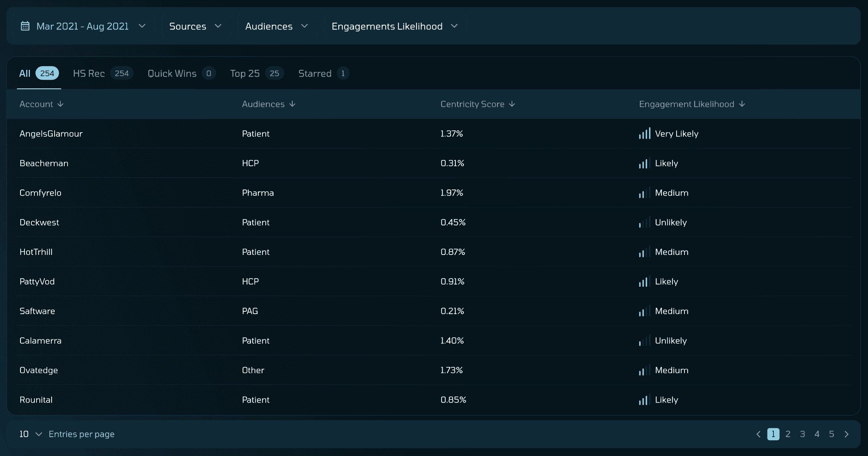
Task: Sort by Centricity Score arrow
Action: [512, 104]
